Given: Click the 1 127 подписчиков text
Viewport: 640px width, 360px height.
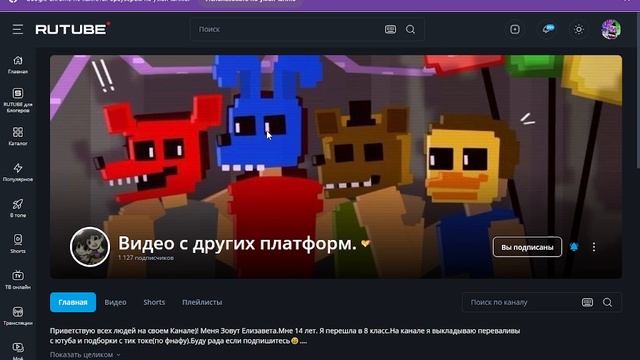Looking at the screenshot, I should coord(146,258).
